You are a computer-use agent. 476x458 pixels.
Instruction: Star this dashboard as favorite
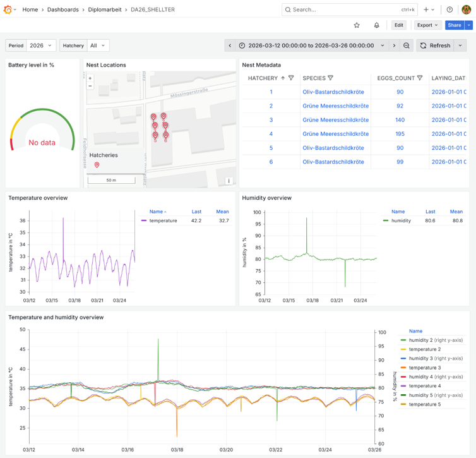pyautogui.click(x=357, y=25)
